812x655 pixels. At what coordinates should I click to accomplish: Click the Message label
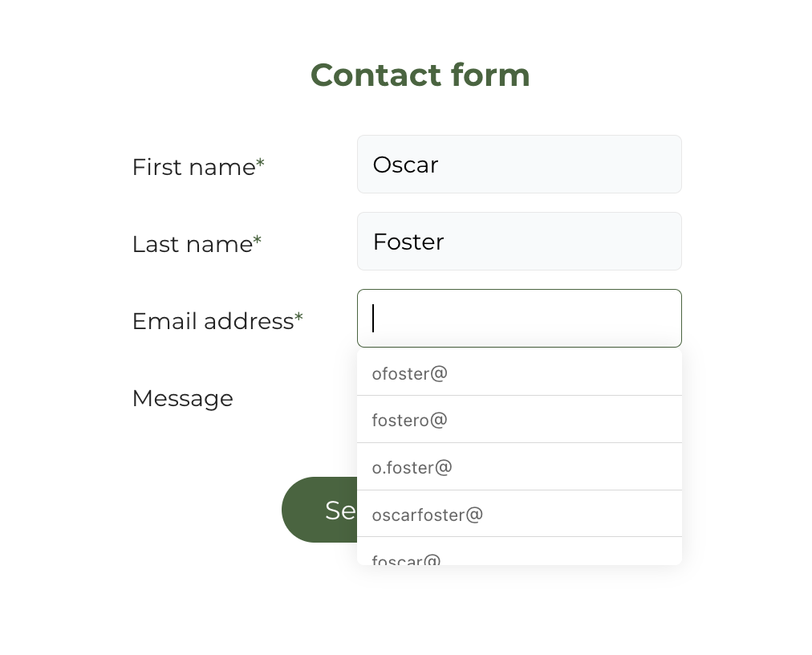click(183, 398)
